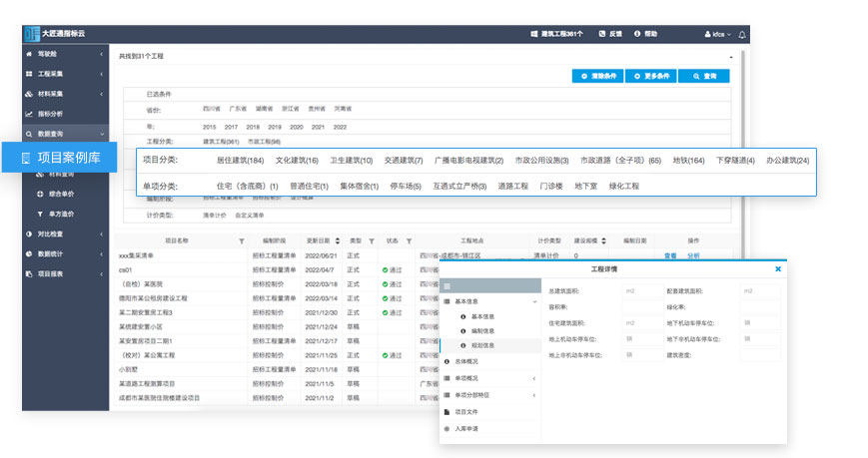Select pricing type 清单计价
Viewport: 868px width, 458px height.
click(214, 216)
